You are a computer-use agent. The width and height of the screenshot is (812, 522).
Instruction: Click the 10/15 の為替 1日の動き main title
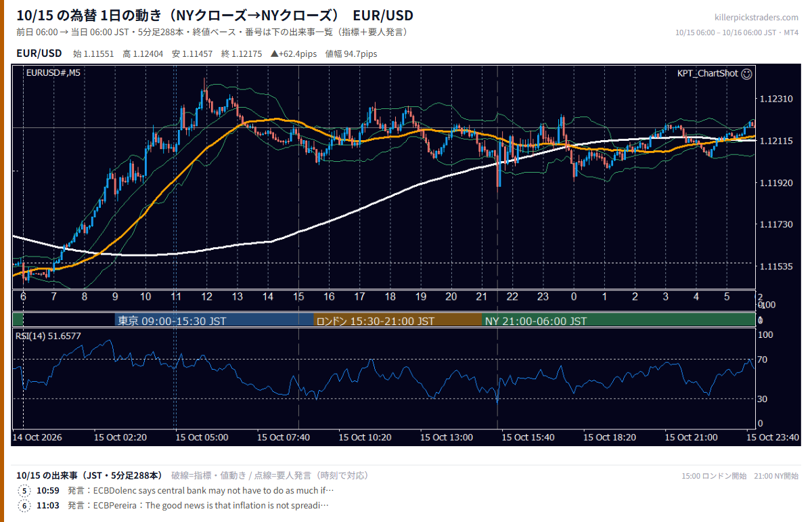215,16
